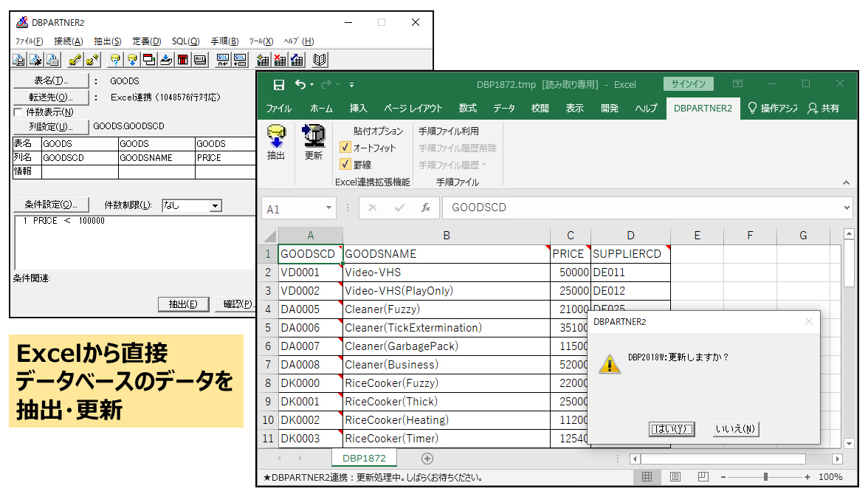Switch to Page Break Preview in status bar
Screen dimensions: 868x497
[x=703, y=477]
